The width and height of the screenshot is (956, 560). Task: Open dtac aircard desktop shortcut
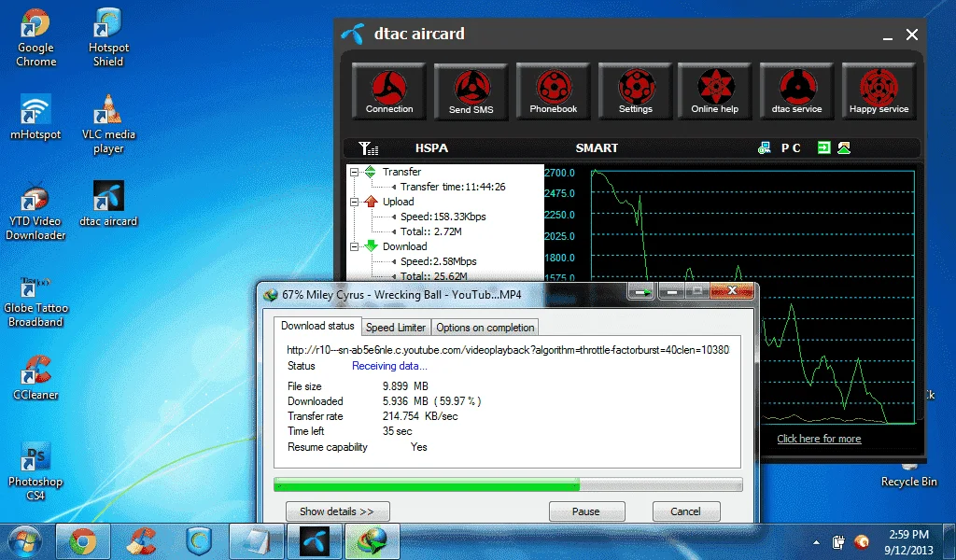coord(108,204)
